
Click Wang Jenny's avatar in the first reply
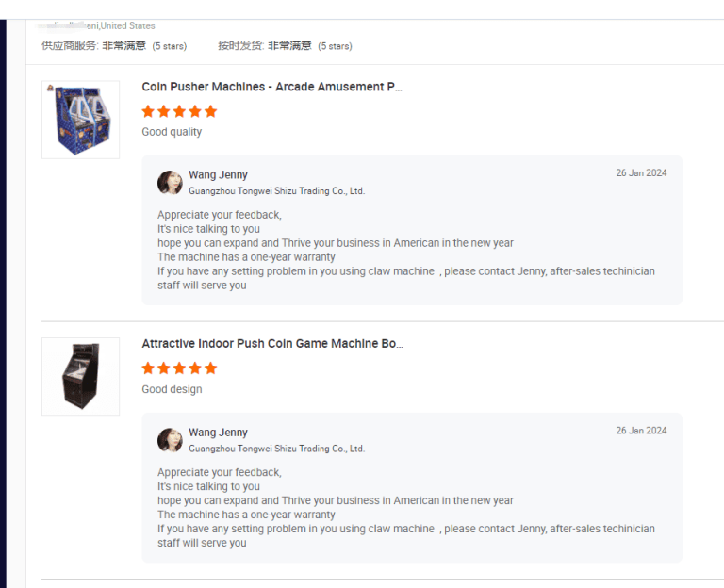(x=171, y=182)
